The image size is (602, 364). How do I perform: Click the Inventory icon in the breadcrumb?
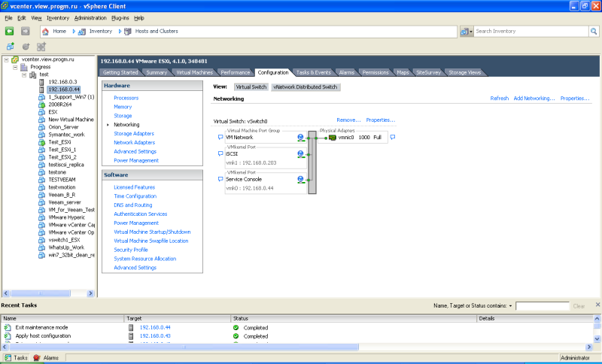pos(82,32)
